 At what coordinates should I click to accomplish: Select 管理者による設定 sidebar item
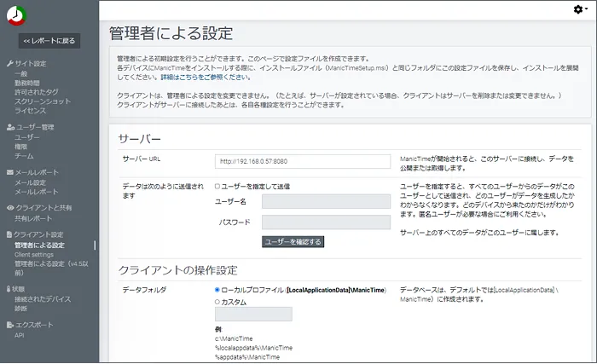[39, 246]
